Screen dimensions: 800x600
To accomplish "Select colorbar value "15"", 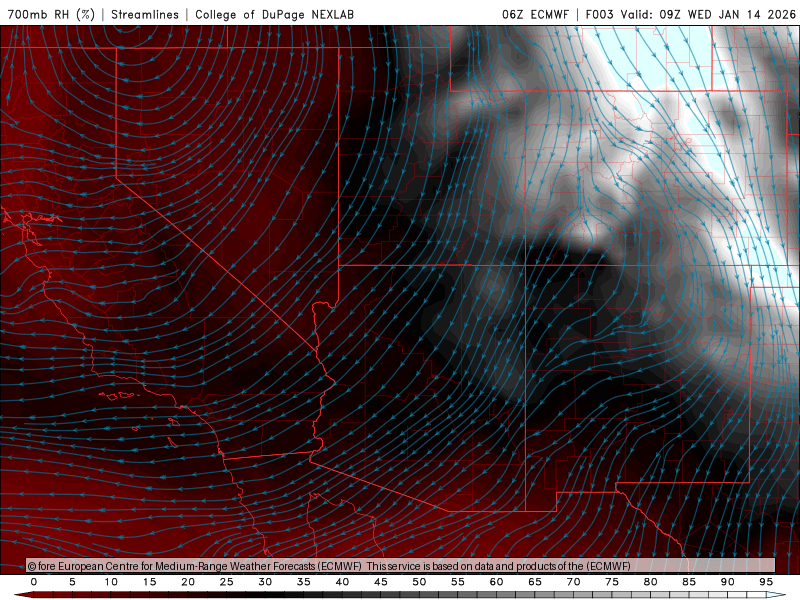I will pos(149,582).
